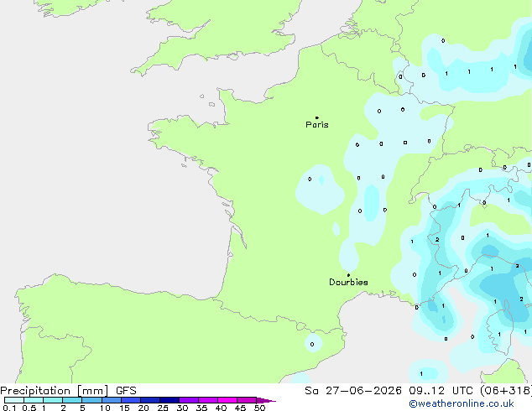This screenshot has width=532, height=411.
Task: Click the forecast date 'Sa 27-06-2026'
Action: 353,391
